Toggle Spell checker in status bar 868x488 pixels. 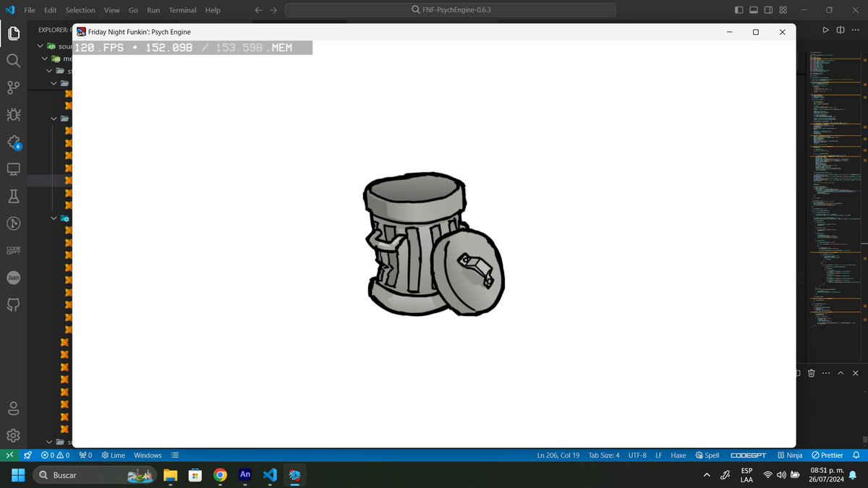tap(707, 455)
